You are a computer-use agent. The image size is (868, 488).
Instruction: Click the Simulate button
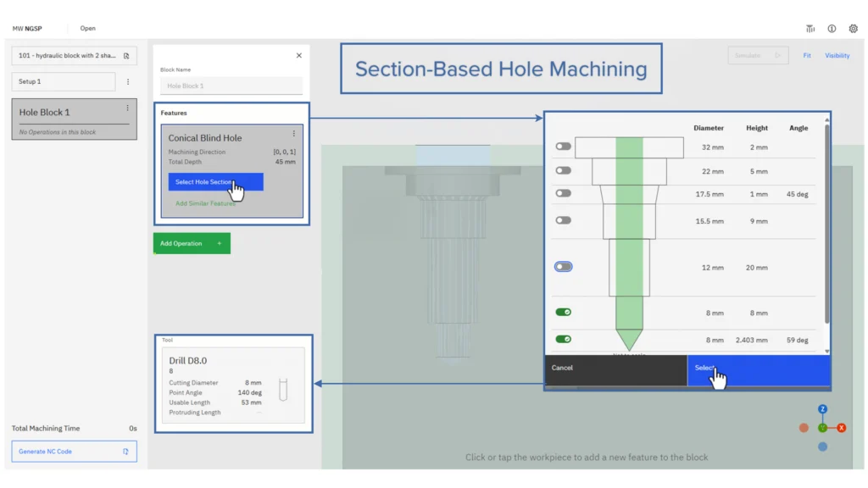pyautogui.click(x=758, y=55)
